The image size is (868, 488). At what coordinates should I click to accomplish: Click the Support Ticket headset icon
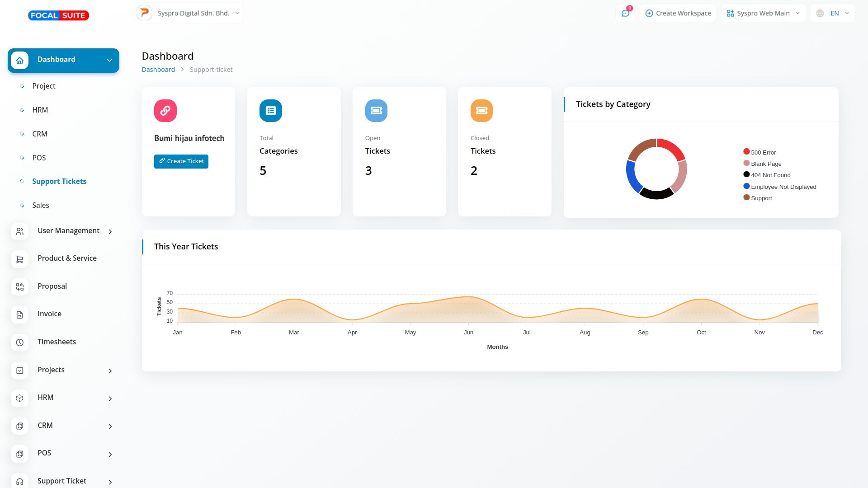click(x=20, y=482)
